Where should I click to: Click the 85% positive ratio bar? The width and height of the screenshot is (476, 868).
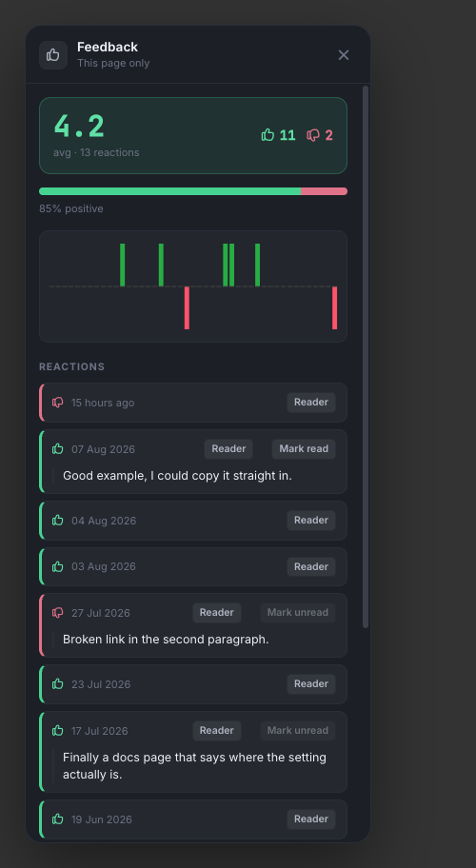(193, 191)
